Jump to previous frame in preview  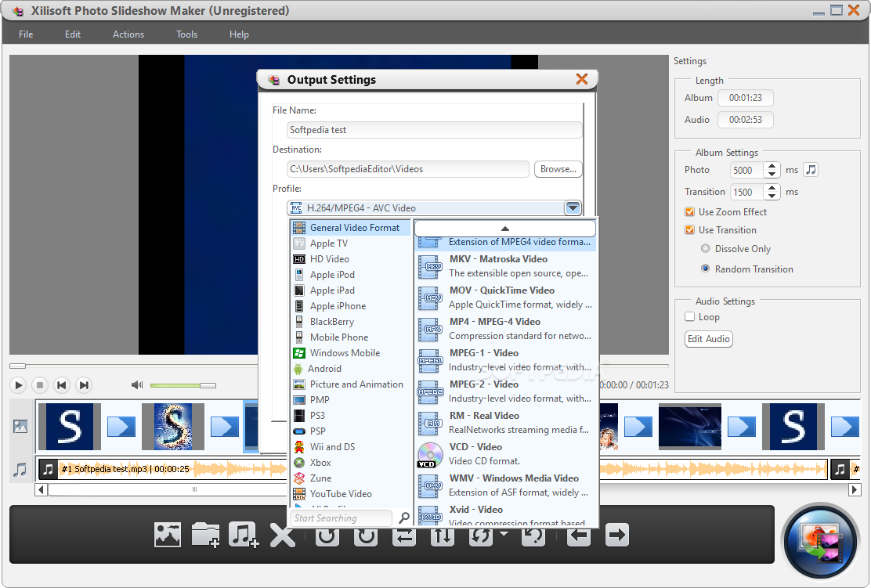pos(62,384)
